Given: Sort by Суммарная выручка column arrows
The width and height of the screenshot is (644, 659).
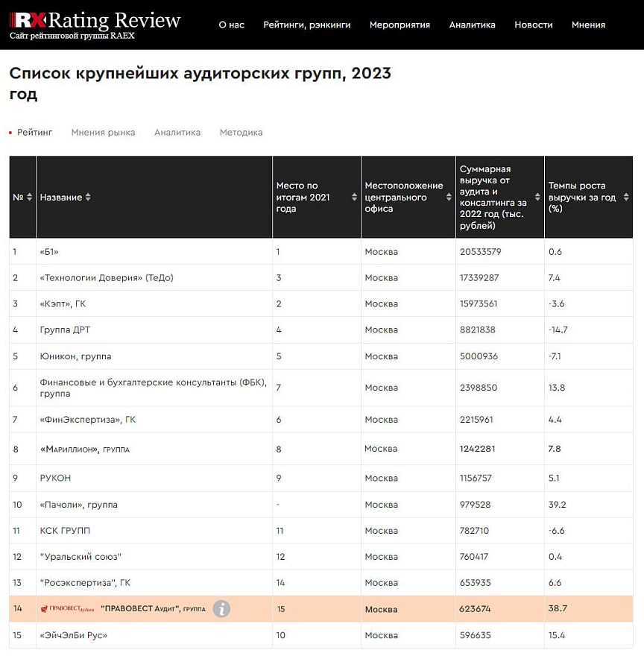Looking at the screenshot, I should point(537,198).
